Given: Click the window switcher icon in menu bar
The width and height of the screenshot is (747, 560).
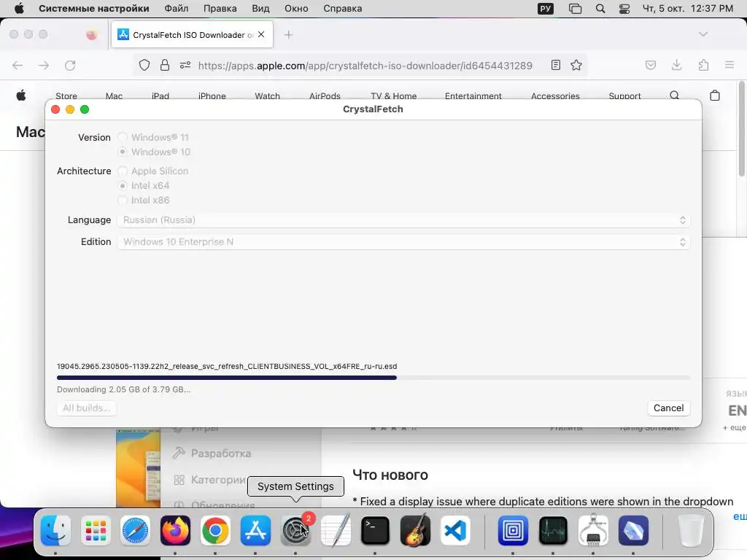Looking at the screenshot, I should point(575,9).
